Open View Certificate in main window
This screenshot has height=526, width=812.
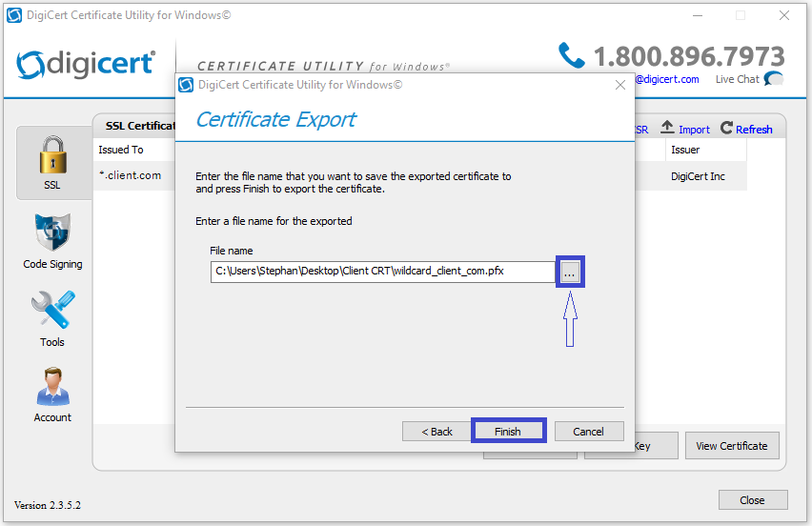click(x=732, y=446)
